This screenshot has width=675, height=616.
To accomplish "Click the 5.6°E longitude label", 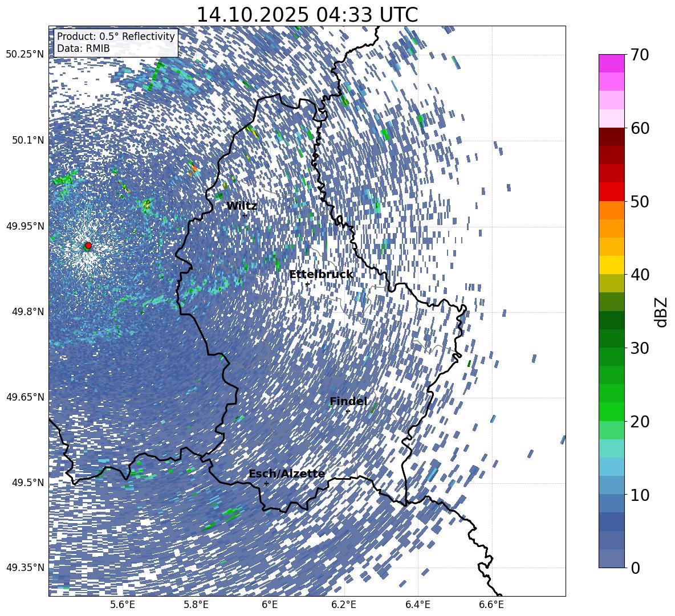I will (x=122, y=605).
